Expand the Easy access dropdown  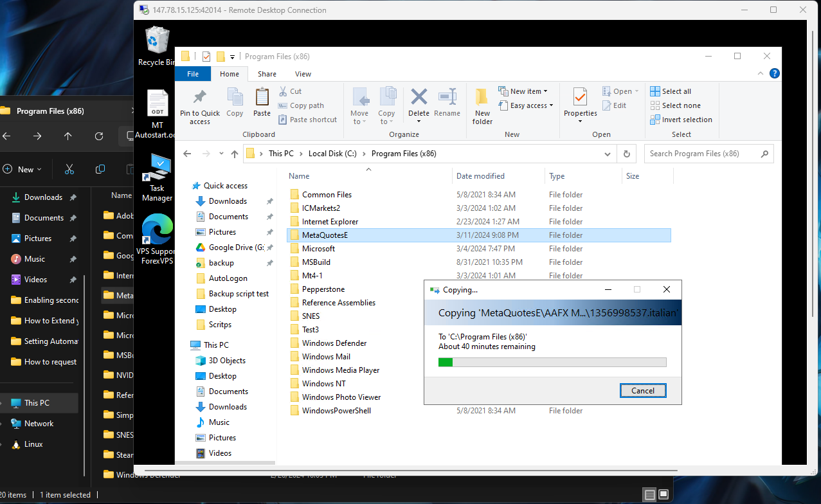[526, 105]
